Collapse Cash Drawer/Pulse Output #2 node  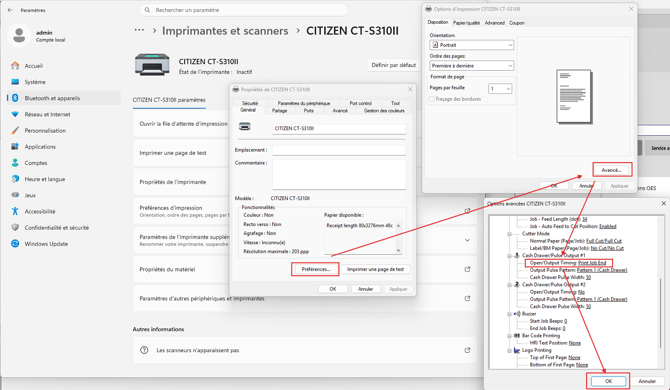(509, 285)
